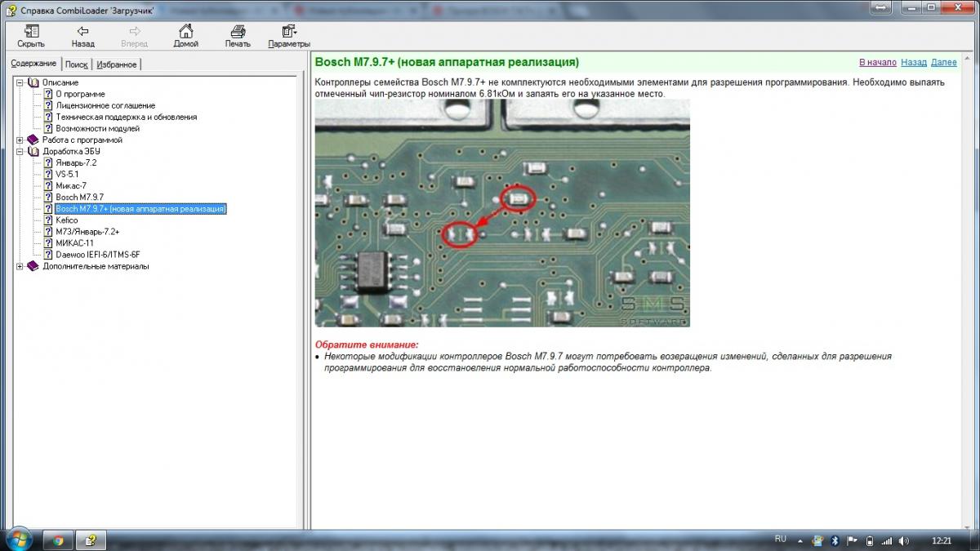Screen dimensions: 980x551
Task: Click the Вперед forward toolbar button
Action: coord(134,36)
